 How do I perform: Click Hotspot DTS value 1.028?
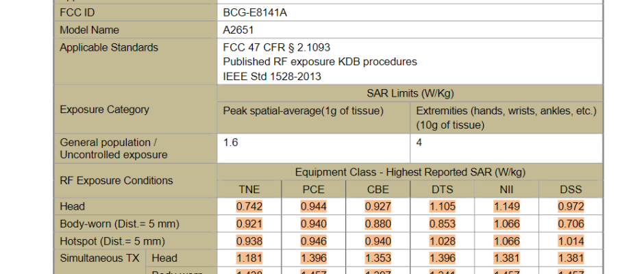pos(442,241)
